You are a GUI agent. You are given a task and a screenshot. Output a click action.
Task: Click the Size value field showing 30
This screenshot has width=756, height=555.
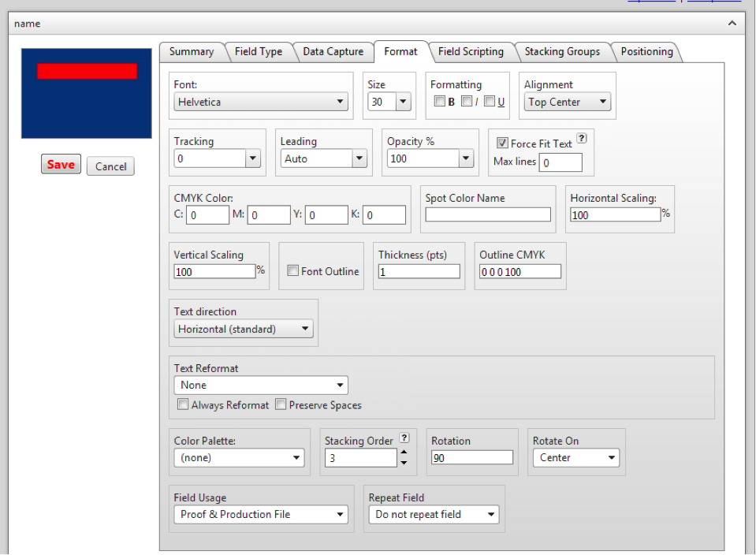pos(382,102)
